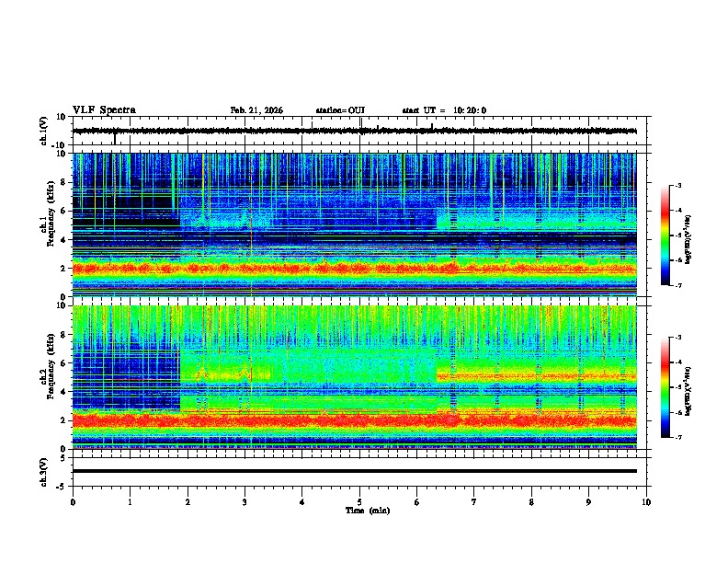Click the time axis tick label "5"
The image size is (728, 563).
coord(359,502)
